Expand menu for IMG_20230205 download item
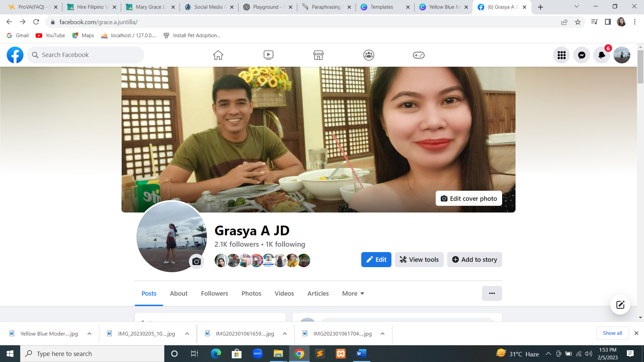Image resolution: width=644 pixels, height=362 pixels. coord(187,334)
